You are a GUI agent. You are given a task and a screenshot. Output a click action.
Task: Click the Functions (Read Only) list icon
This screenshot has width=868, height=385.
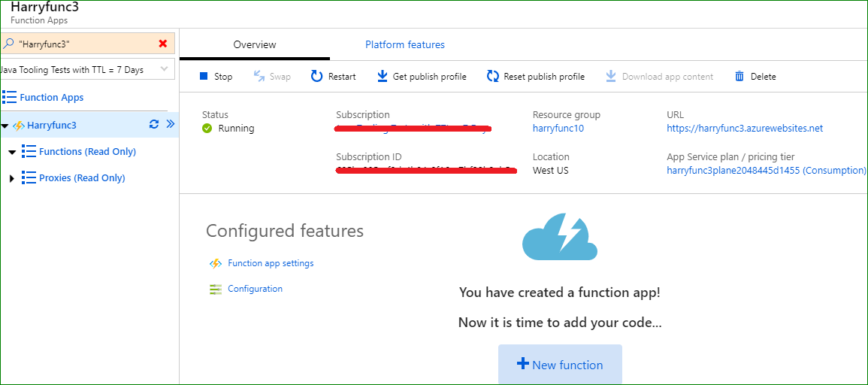pos(29,151)
